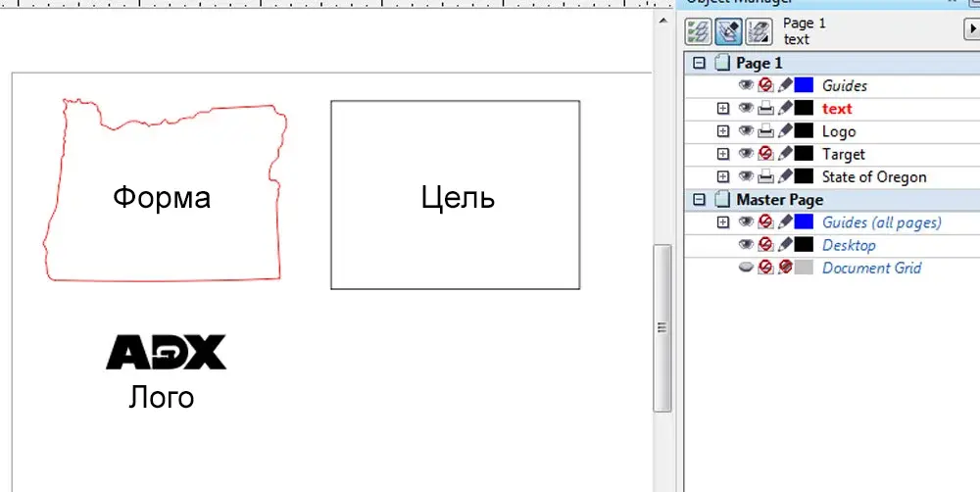Screen dimensions: 980x492
Task: Click the Master Page page icon
Action: pyautogui.click(x=722, y=199)
